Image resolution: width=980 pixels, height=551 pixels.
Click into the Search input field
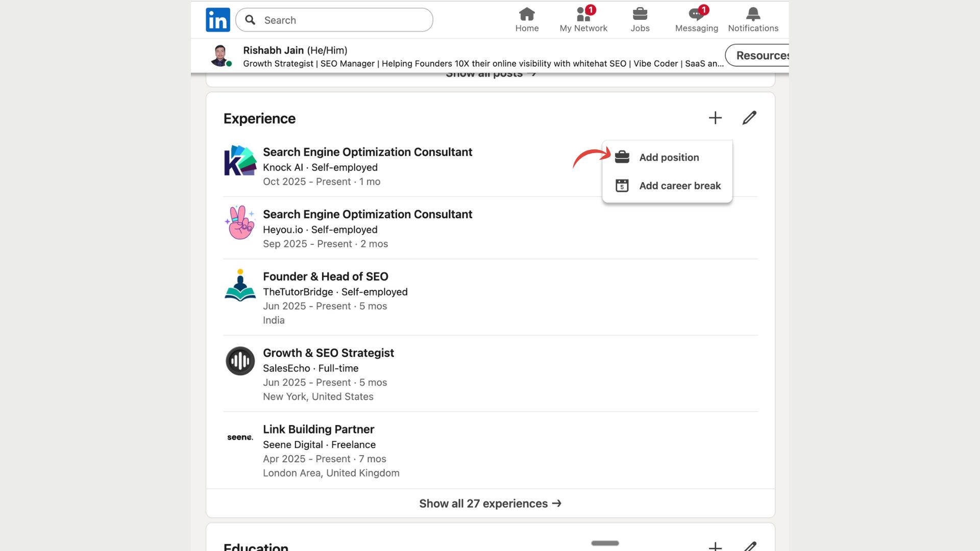pyautogui.click(x=342, y=20)
